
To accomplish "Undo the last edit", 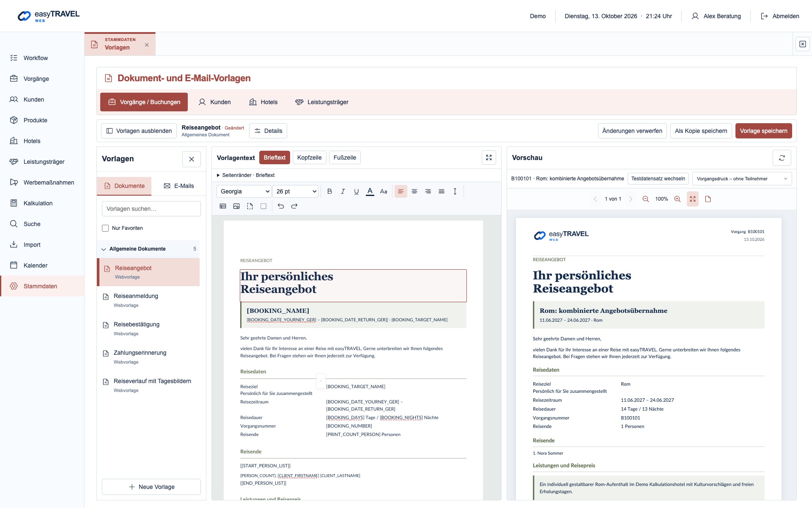I will [281, 206].
